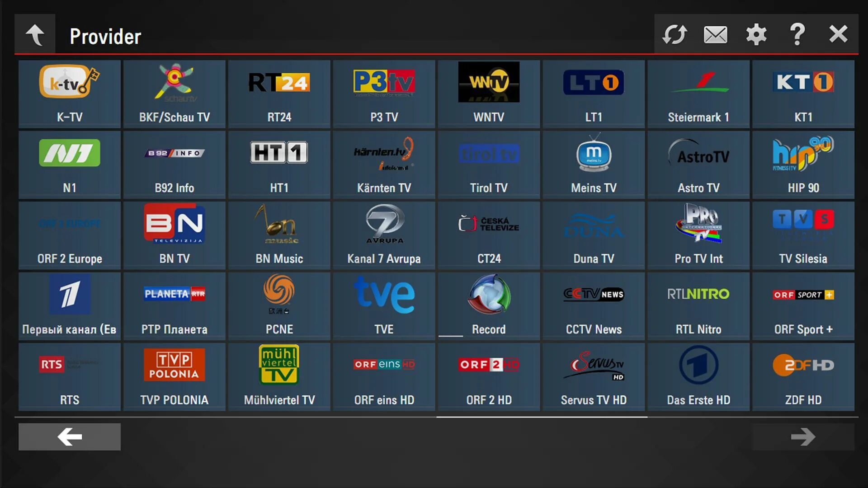868x488 pixels.
Task: Close the provider window
Action: (839, 34)
